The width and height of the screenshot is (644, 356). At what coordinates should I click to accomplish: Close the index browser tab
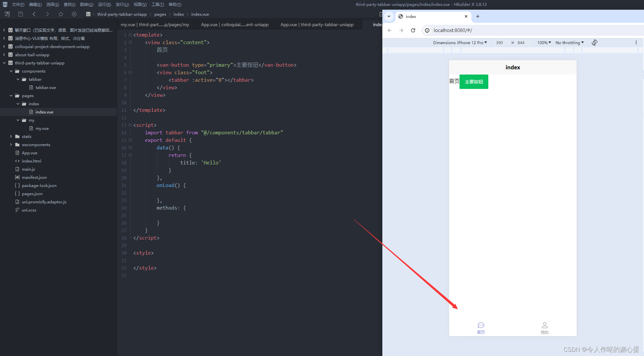click(466, 16)
